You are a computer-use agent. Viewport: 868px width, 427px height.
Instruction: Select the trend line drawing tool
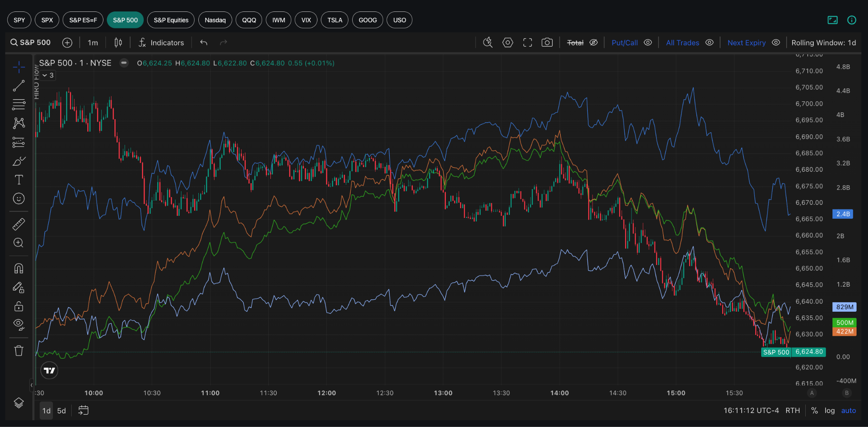[19, 86]
